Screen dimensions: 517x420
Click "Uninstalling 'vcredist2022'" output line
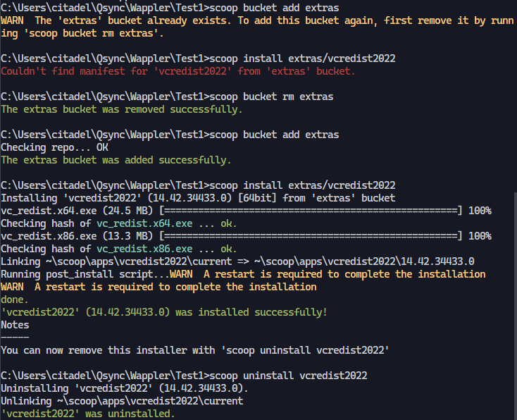point(124,388)
